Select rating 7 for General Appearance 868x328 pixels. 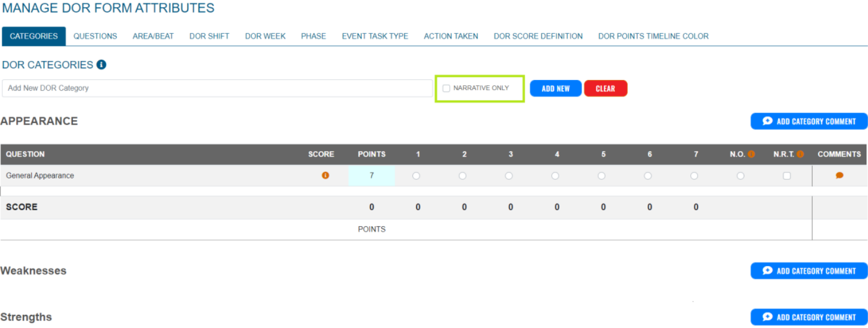coord(694,176)
